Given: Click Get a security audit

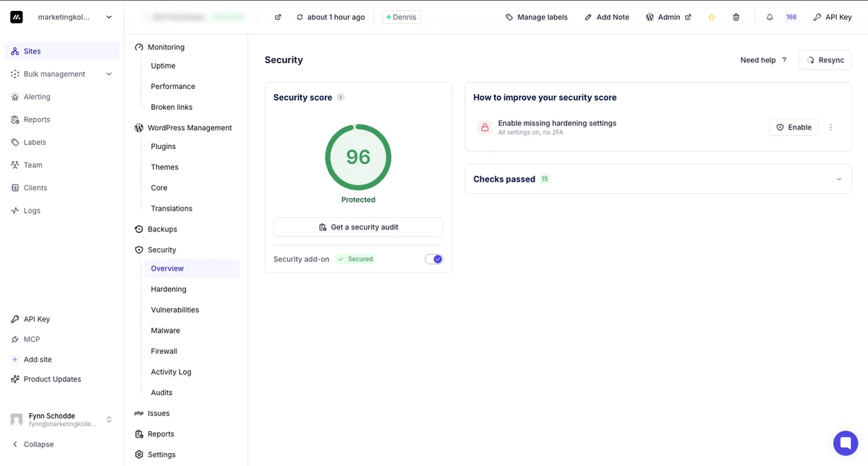Looking at the screenshot, I should pos(358,227).
